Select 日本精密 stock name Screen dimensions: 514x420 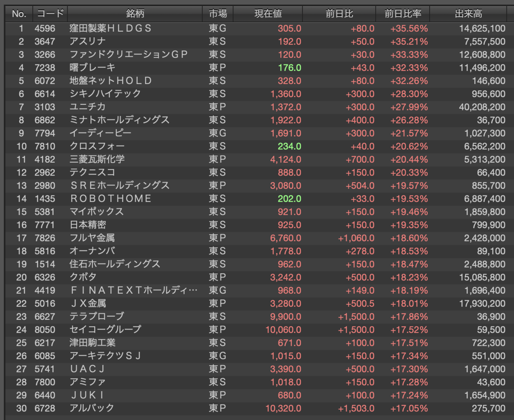click(x=88, y=225)
